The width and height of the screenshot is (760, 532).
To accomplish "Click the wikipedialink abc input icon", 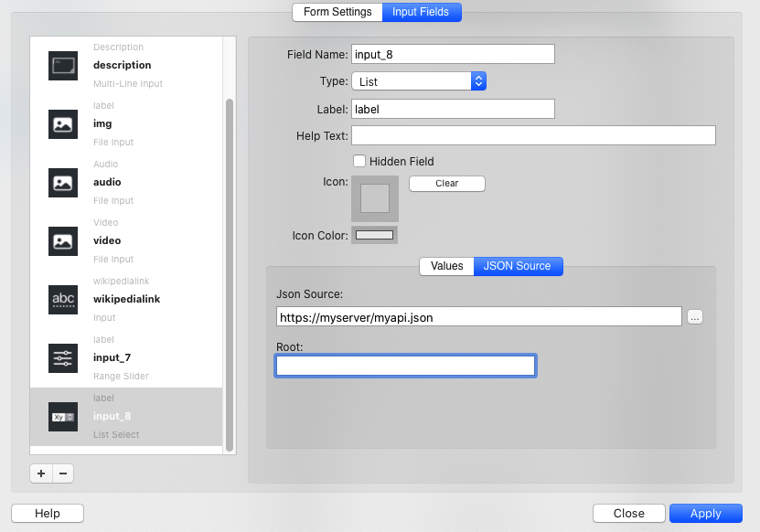I will pyautogui.click(x=63, y=300).
